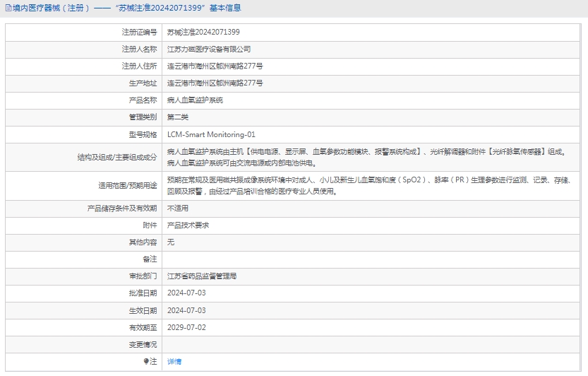Open the 详情 details link
Viewport: 588px width, 376px height.
(174, 361)
